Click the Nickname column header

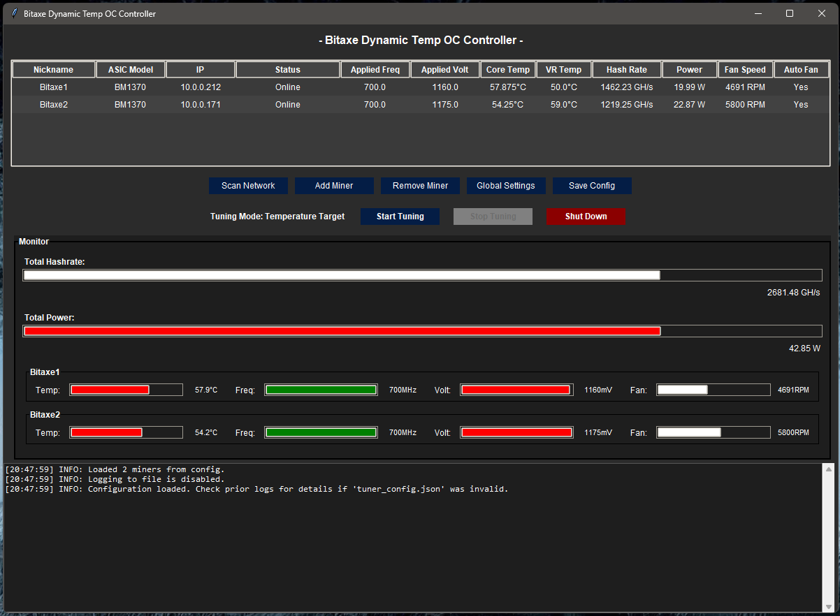(53, 70)
